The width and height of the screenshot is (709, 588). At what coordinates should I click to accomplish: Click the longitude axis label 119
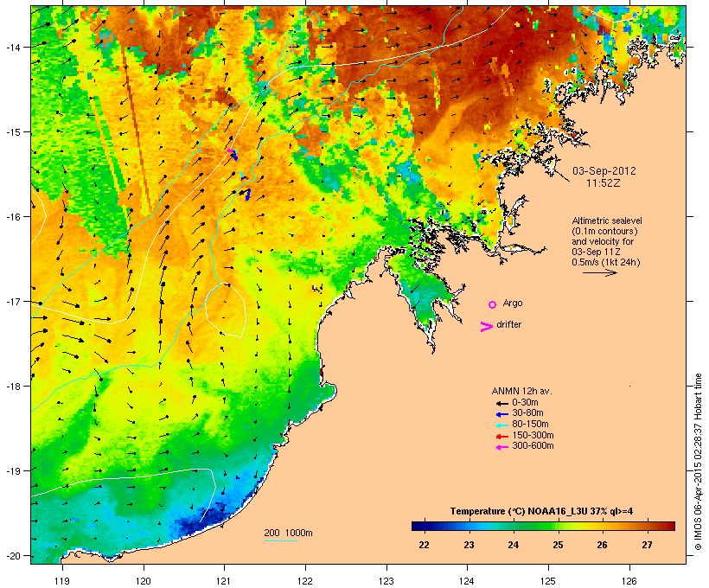[62, 581]
